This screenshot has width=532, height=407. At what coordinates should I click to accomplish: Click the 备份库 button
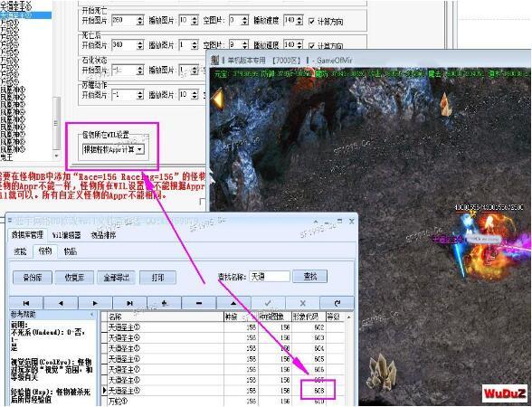pyautogui.click(x=33, y=278)
